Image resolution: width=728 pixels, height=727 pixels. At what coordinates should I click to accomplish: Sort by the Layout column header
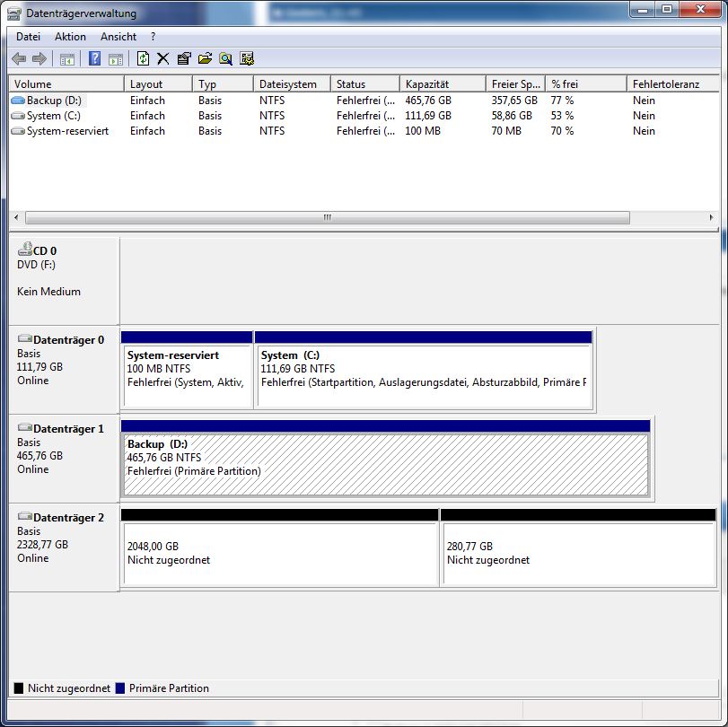[x=158, y=84]
